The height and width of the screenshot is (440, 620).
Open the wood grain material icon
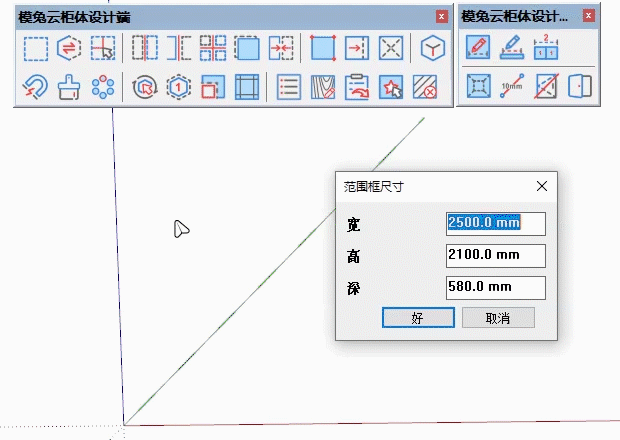point(323,87)
